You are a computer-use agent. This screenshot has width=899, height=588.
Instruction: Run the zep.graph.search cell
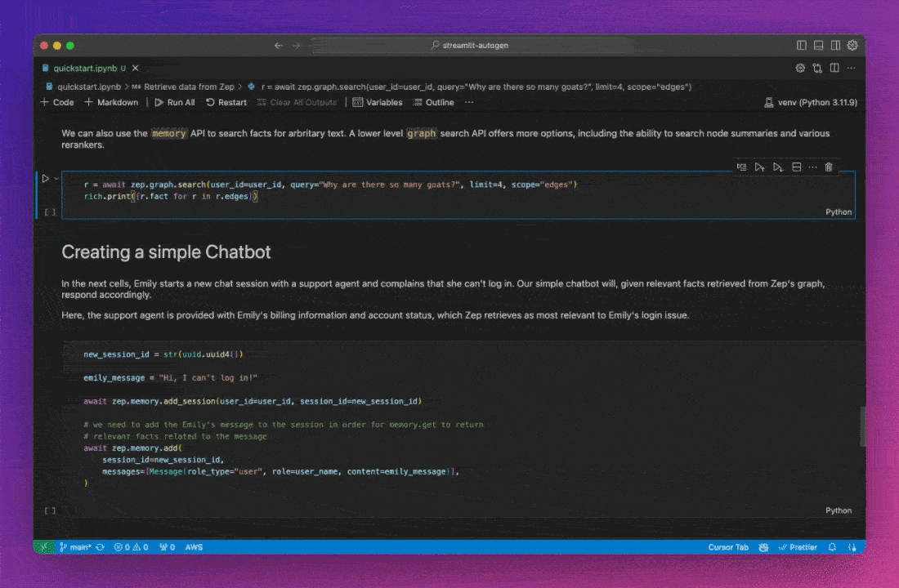click(45, 179)
